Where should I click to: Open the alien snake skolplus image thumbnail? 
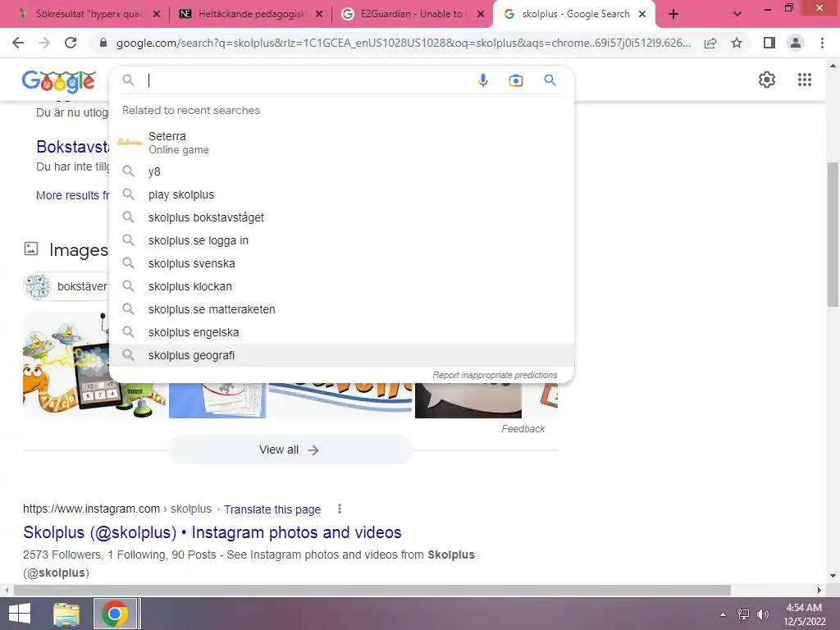(x=66, y=365)
